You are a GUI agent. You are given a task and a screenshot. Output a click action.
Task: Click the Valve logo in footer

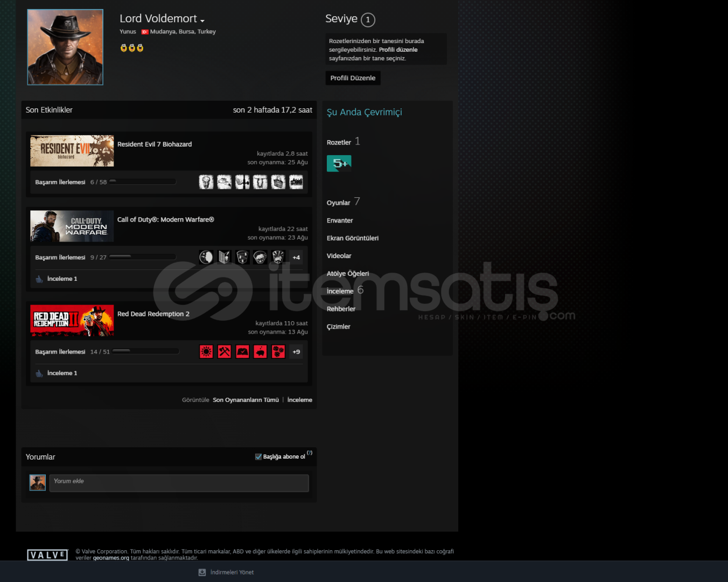(x=47, y=555)
